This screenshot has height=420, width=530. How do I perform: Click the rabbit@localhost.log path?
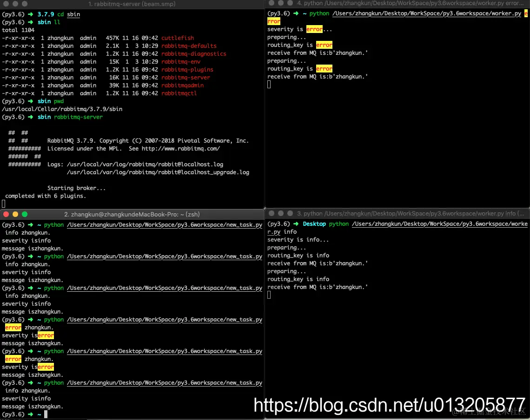tap(145, 164)
